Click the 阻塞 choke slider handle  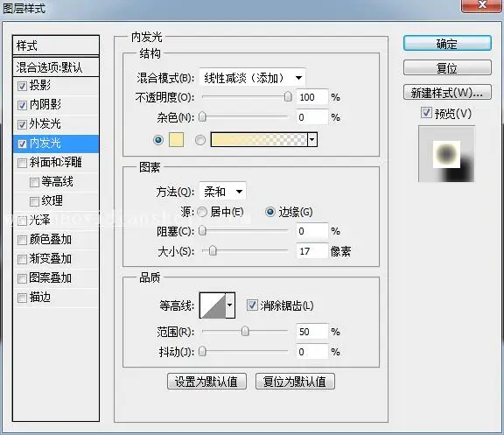tap(202, 230)
